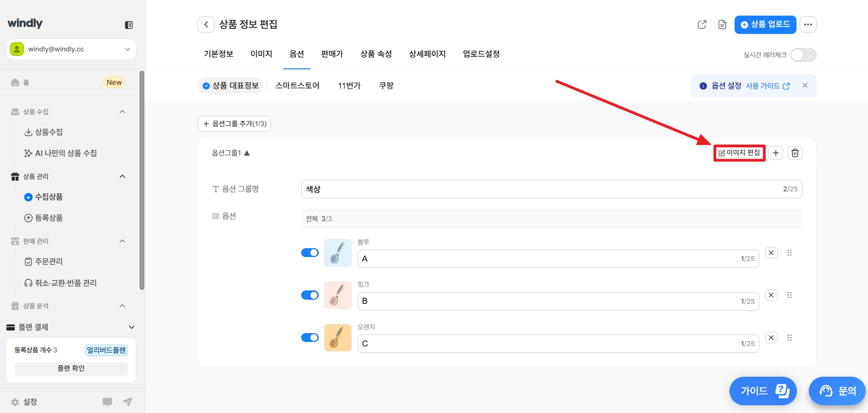The width and height of the screenshot is (868, 413).
Task: Switch to 옵션 tab
Action: (297, 54)
